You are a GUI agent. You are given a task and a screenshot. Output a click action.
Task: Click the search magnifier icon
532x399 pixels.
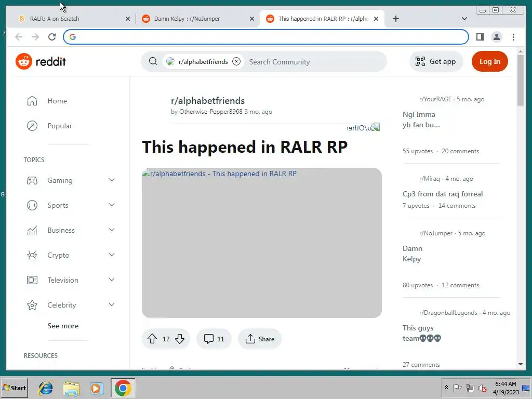pyautogui.click(x=153, y=61)
